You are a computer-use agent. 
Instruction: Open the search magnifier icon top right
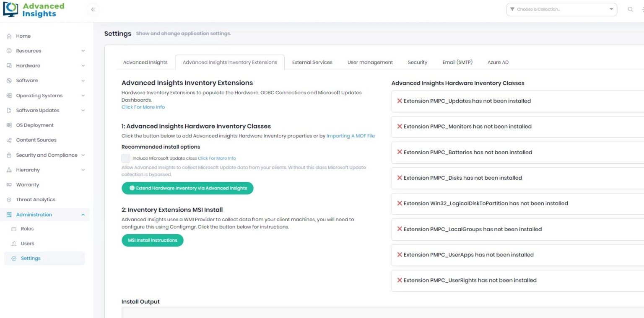coord(631,9)
